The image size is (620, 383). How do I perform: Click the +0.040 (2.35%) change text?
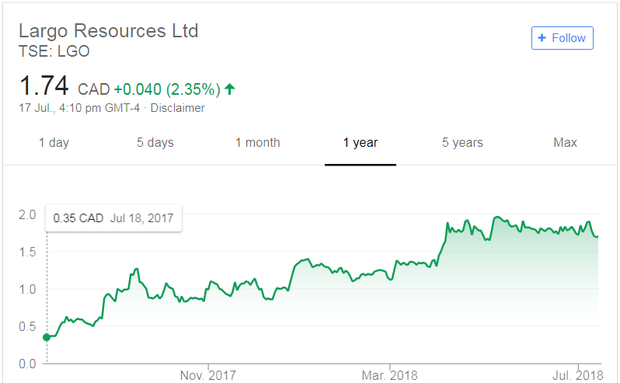tap(167, 89)
